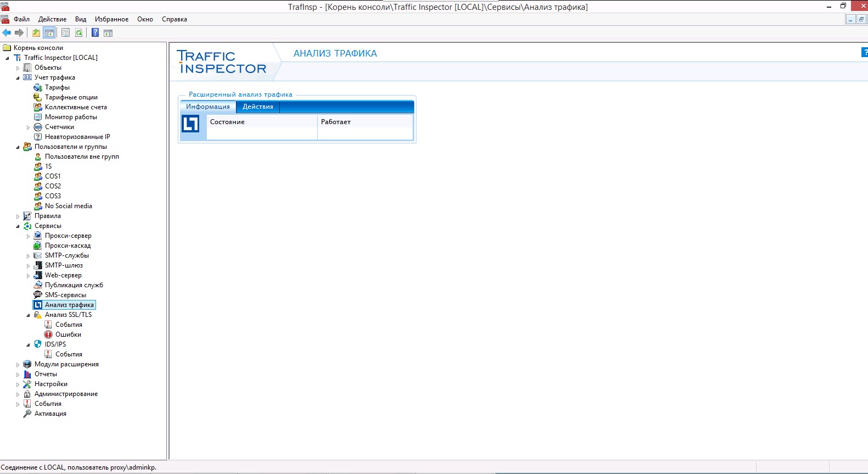
Task: Collapse the Пользователи и группы node
Action: click(x=18, y=147)
